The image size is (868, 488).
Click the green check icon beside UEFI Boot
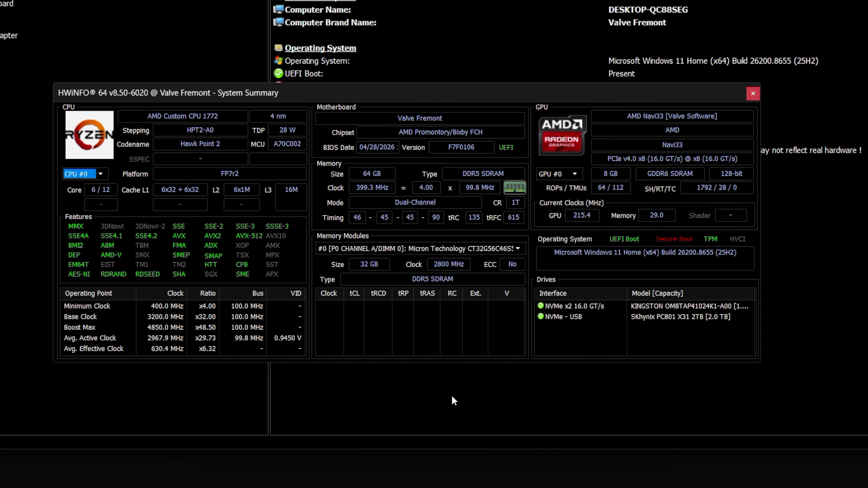click(278, 73)
